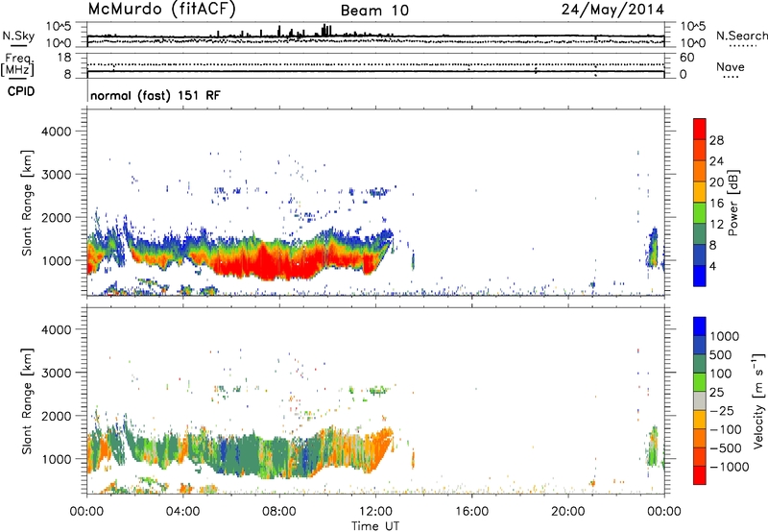Click the Beam 10 label
This screenshot has width=768, height=532.
pos(374,11)
